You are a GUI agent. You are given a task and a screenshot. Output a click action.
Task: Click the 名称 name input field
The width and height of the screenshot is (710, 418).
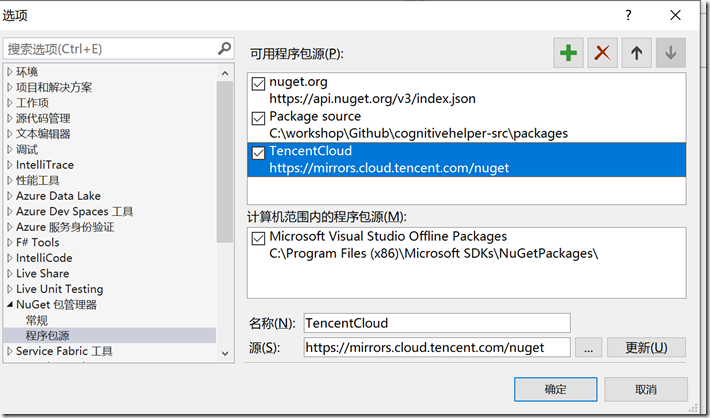437,323
